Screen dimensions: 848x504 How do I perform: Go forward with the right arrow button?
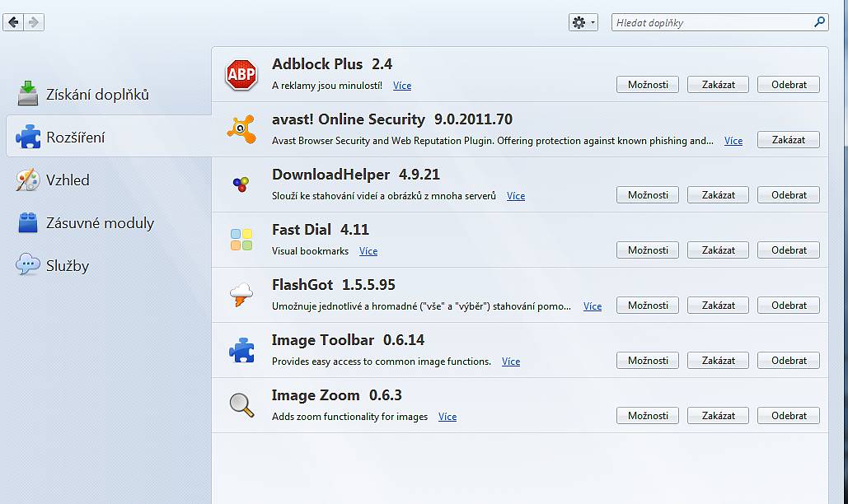pos(34,22)
